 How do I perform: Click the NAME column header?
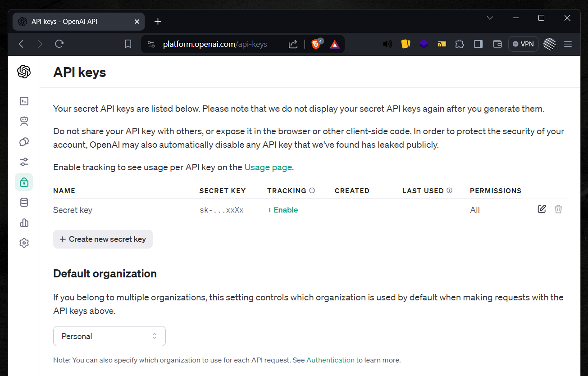(x=64, y=190)
